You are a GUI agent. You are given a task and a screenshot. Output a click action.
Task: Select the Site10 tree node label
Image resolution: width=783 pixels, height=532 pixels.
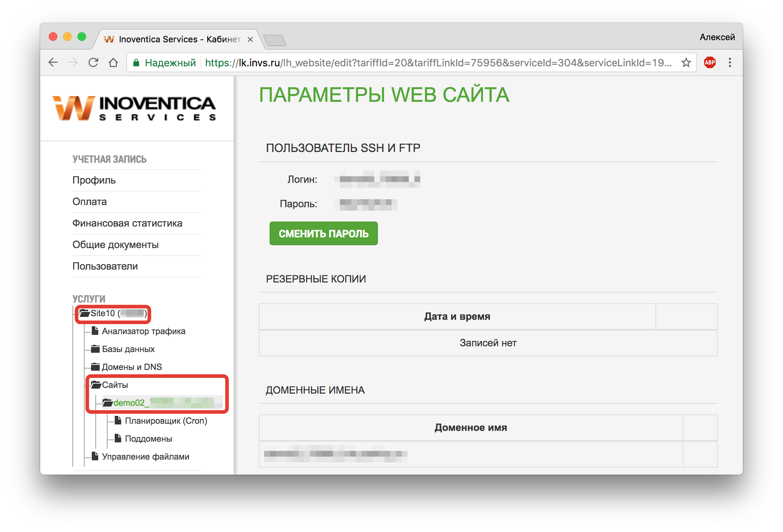tap(119, 313)
